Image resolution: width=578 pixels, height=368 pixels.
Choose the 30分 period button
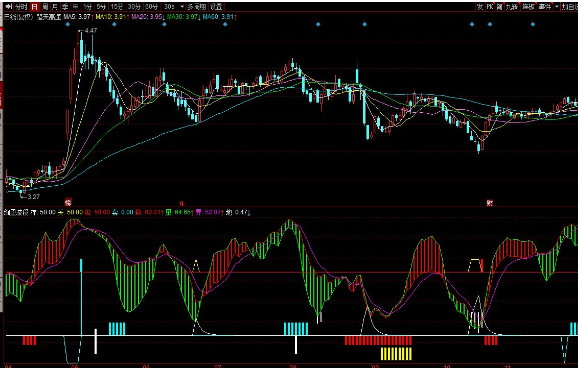tap(134, 7)
